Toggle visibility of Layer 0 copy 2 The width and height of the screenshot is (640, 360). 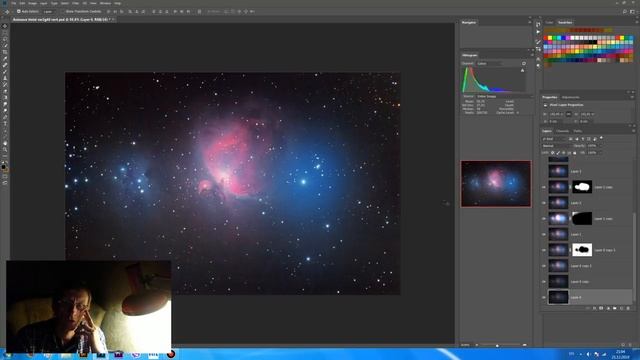click(544, 266)
